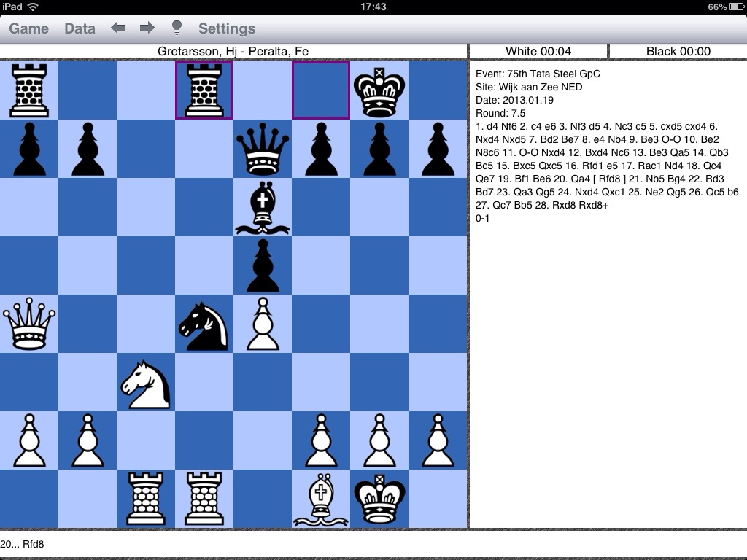
Task: Tap the player names header bar
Action: 233,51
